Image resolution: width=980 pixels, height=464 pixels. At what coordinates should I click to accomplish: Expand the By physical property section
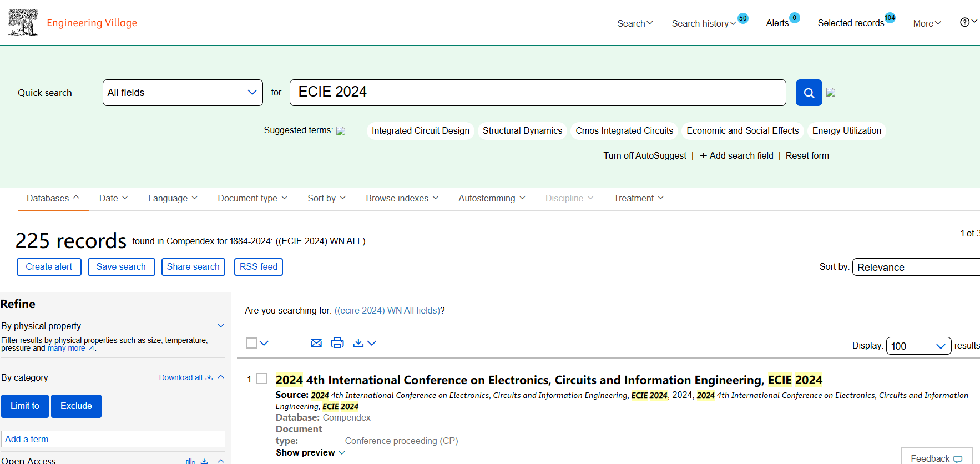point(221,326)
